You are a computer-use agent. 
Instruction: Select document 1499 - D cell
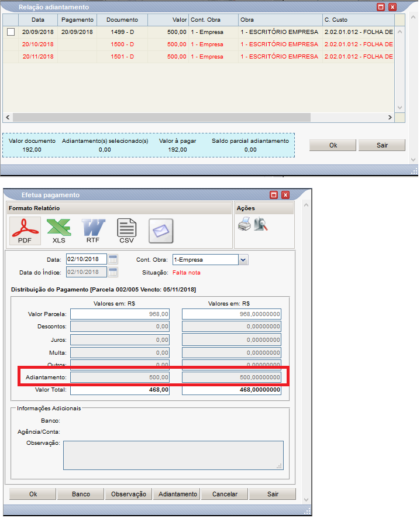tap(122, 32)
